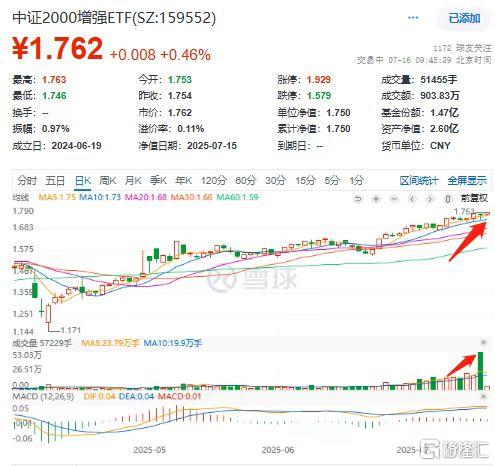Zoom in the K-line chart with plus icon
495x466 pixels.
click(376, 199)
